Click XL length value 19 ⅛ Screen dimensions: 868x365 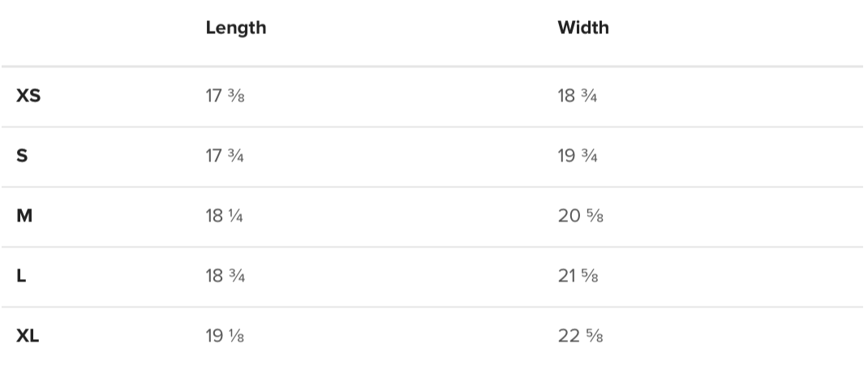(225, 337)
